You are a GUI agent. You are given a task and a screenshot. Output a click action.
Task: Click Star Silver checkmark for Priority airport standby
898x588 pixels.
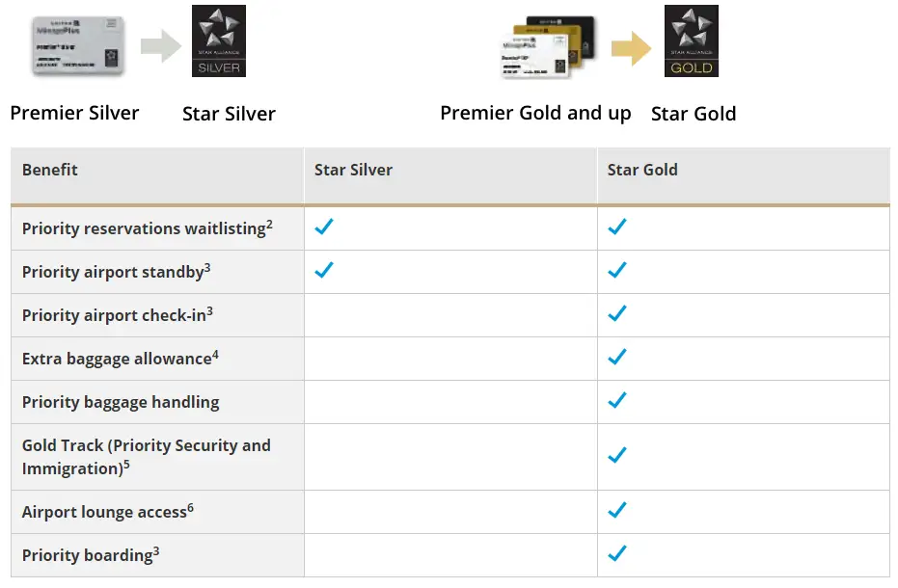pos(324,271)
